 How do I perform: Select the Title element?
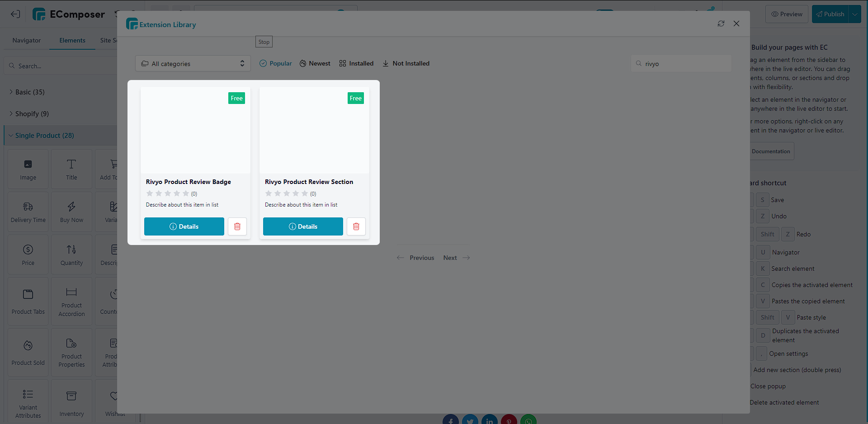71,169
